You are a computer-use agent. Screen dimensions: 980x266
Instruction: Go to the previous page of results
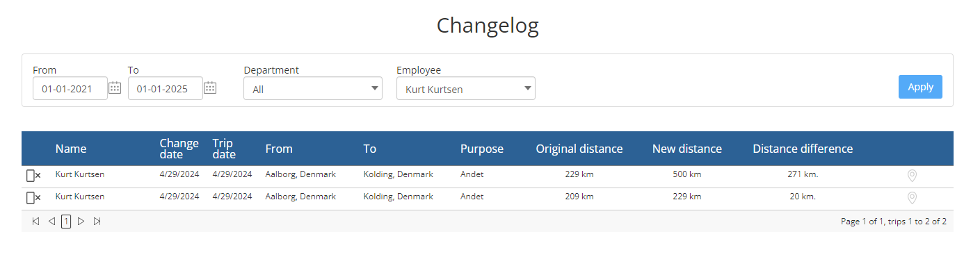click(x=51, y=222)
